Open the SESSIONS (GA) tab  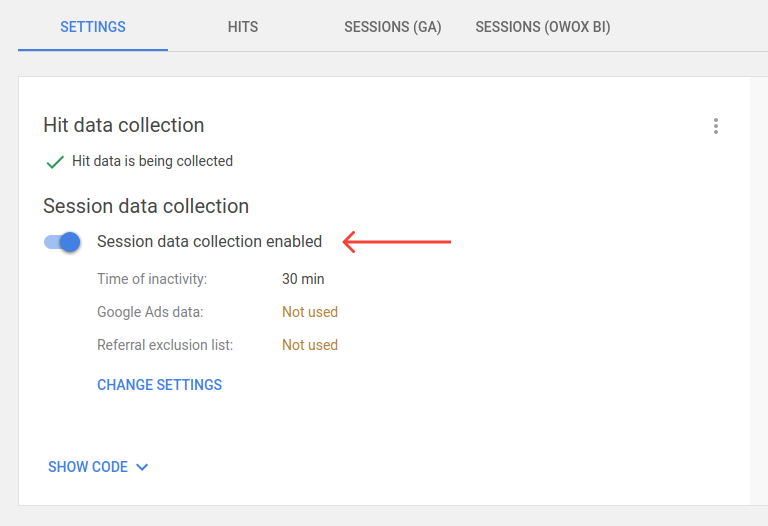393,26
